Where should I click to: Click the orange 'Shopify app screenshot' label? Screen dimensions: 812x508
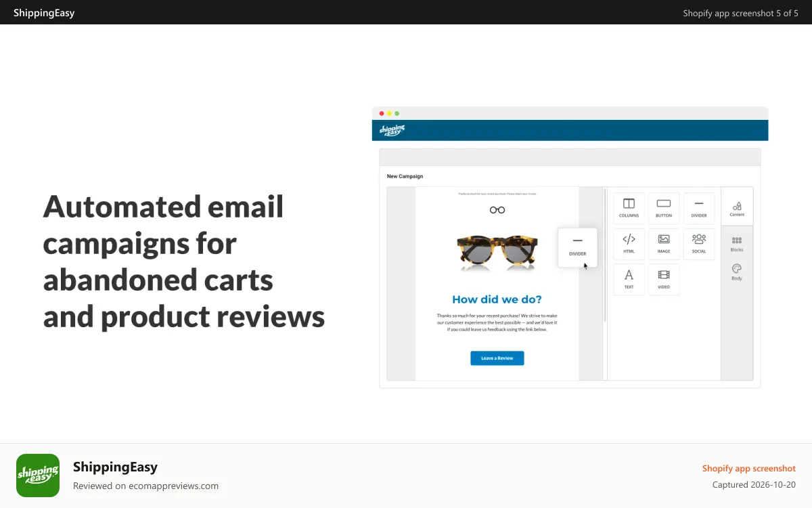[749, 468]
